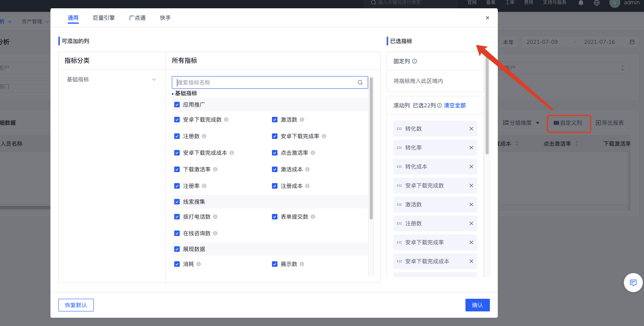This screenshot has height=326, width=644.
Task: Click info icon next to 激活数 checkbox
Action: [x=302, y=120]
